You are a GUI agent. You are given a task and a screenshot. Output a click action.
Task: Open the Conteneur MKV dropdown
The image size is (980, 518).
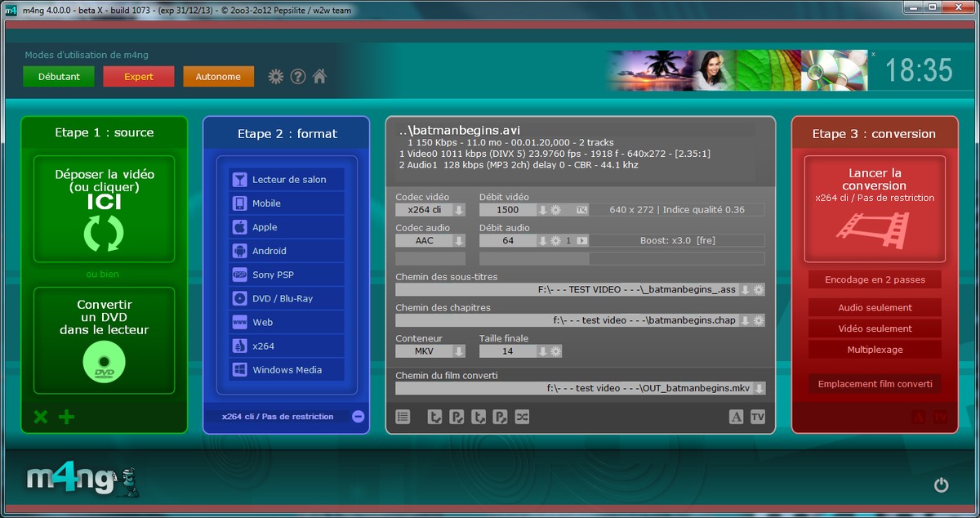[459, 351]
